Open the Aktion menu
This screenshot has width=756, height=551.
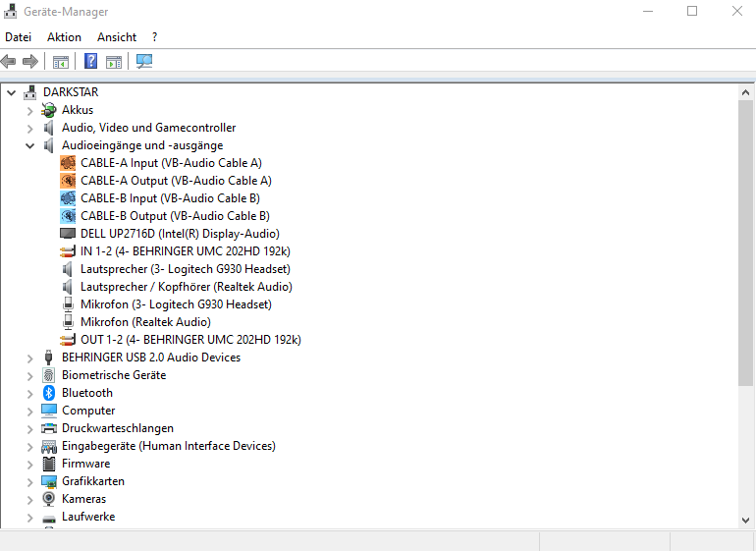(x=64, y=37)
